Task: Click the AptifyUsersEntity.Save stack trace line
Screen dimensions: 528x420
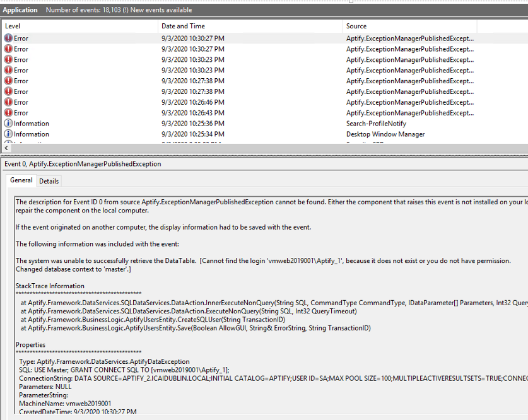Action: (x=196, y=328)
